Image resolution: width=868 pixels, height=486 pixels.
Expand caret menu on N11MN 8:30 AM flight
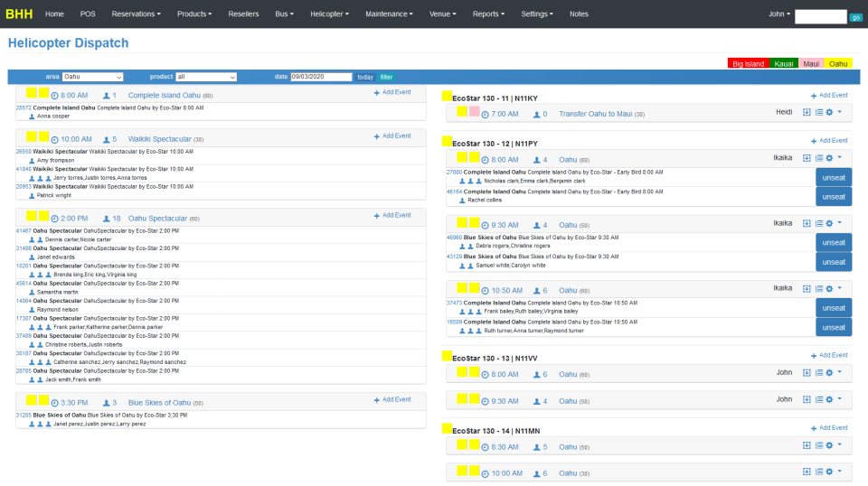click(840, 445)
